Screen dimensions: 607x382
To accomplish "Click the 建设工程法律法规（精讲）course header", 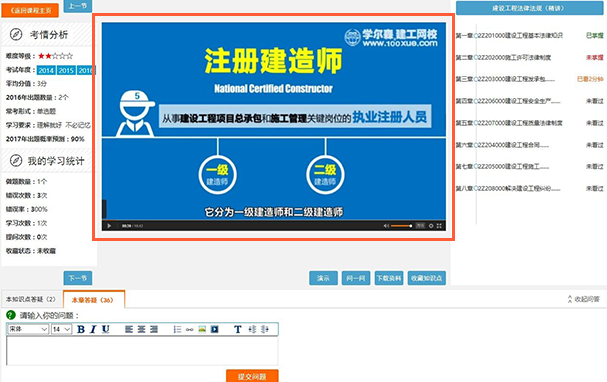I will point(529,8).
